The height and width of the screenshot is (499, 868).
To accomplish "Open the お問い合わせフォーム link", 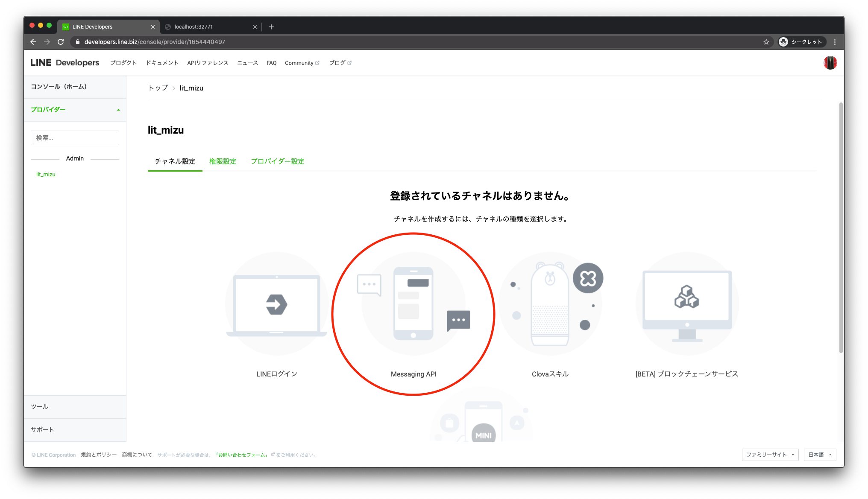I will pyautogui.click(x=242, y=455).
